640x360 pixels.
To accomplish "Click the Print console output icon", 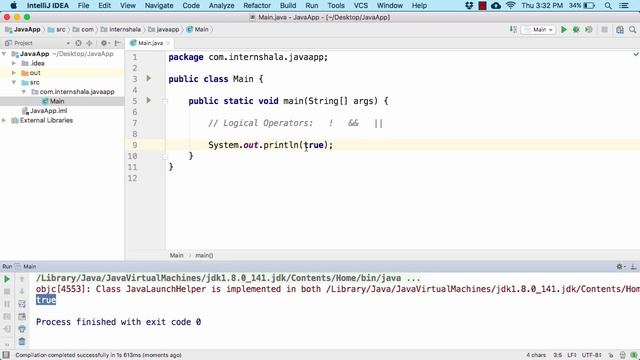I will click(x=22, y=329).
